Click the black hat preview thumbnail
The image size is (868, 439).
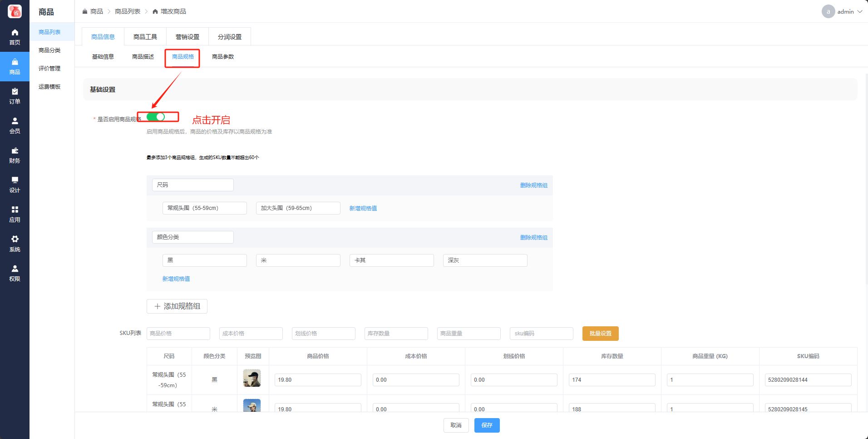click(252, 378)
